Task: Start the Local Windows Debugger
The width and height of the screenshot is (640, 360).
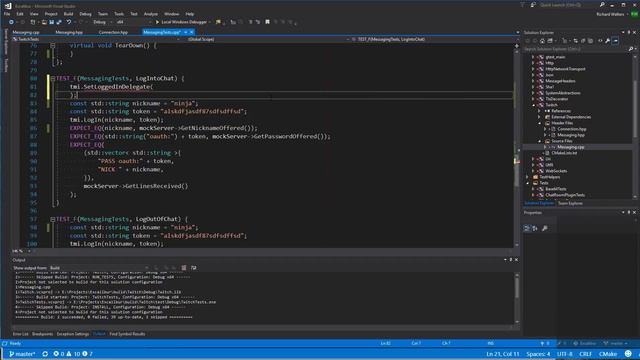Action: pyautogui.click(x=181, y=22)
